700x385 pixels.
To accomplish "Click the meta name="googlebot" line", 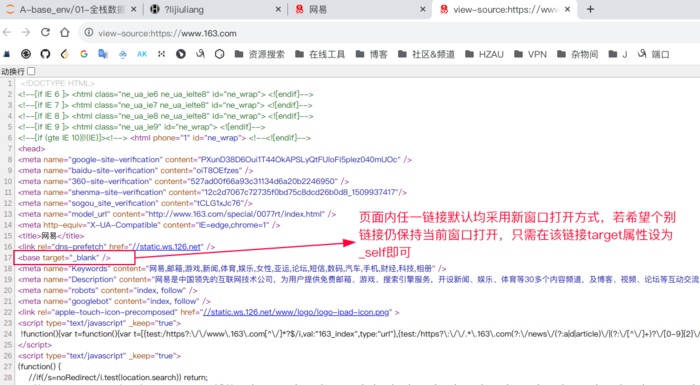I will pyautogui.click(x=114, y=301).
